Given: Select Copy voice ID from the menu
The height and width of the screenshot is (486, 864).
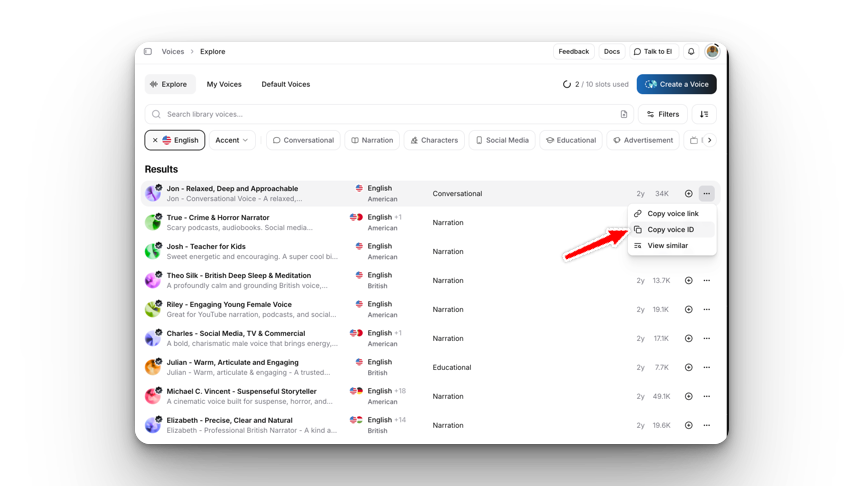Looking at the screenshot, I should [670, 230].
